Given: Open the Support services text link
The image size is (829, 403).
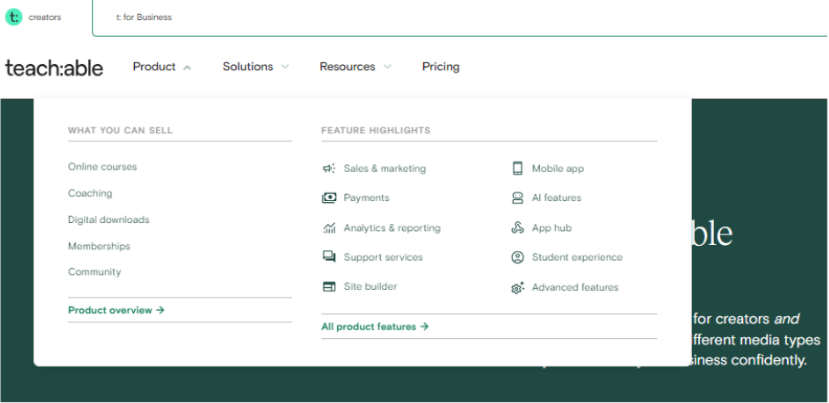Looking at the screenshot, I should click(x=383, y=257).
